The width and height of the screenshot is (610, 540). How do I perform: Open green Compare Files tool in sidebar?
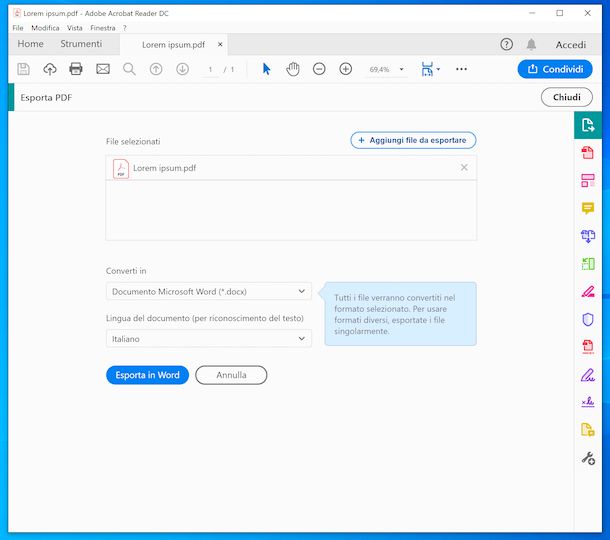(588, 264)
